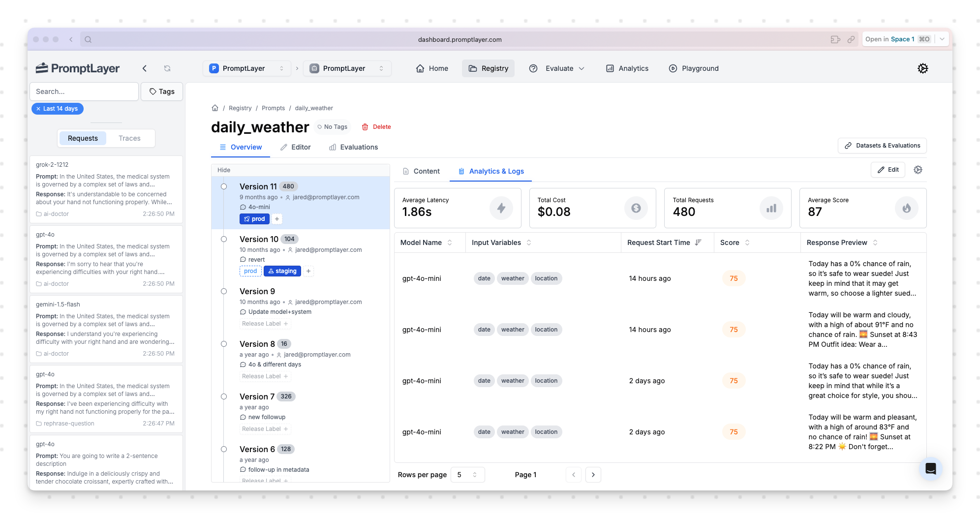Viewport: 980px width, 518px height.
Task: Open the Open in Space chevron dropdown
Action: click(x=942, y=39)
